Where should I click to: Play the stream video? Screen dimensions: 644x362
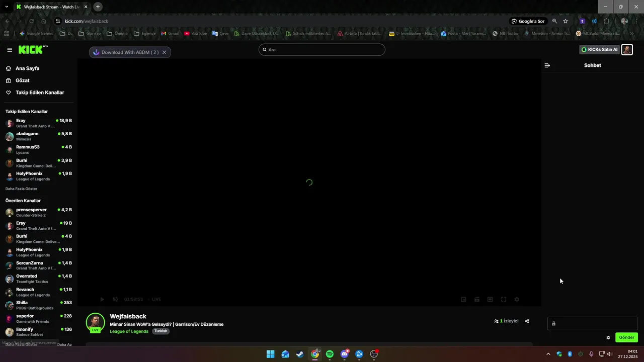[x=102, y=299]
